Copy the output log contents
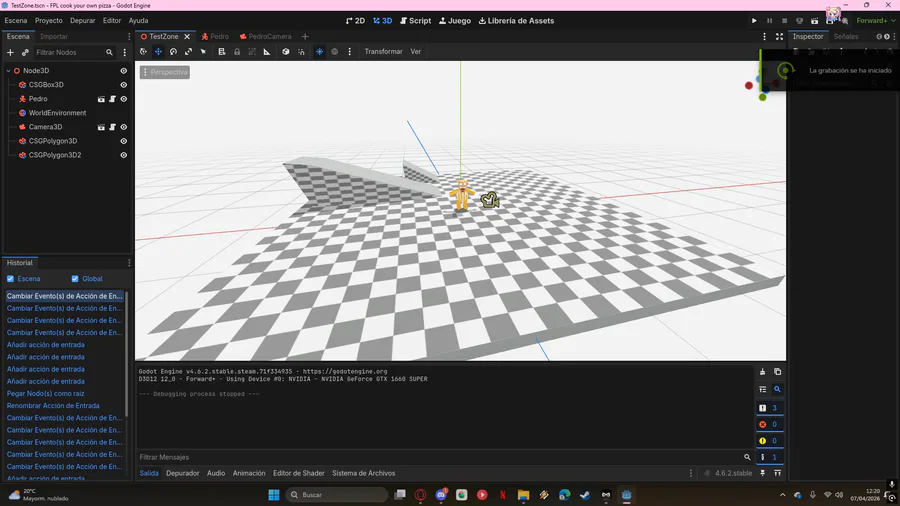Image resolution: width=900 pixels, height=506 pixels. click(x=778, y=372)
